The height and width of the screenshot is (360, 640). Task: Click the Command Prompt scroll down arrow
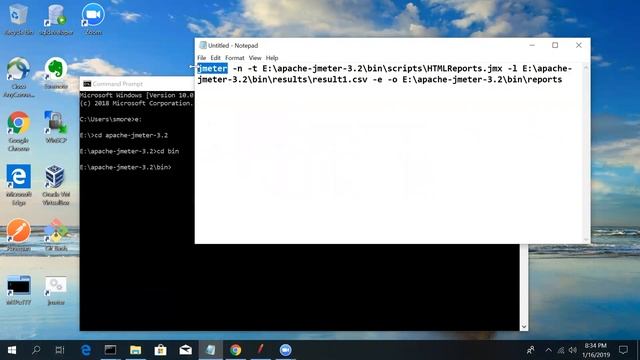524,327
